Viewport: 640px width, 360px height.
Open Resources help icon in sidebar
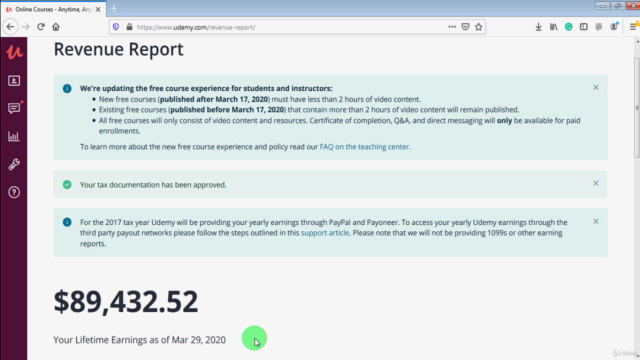click(14, 192)
